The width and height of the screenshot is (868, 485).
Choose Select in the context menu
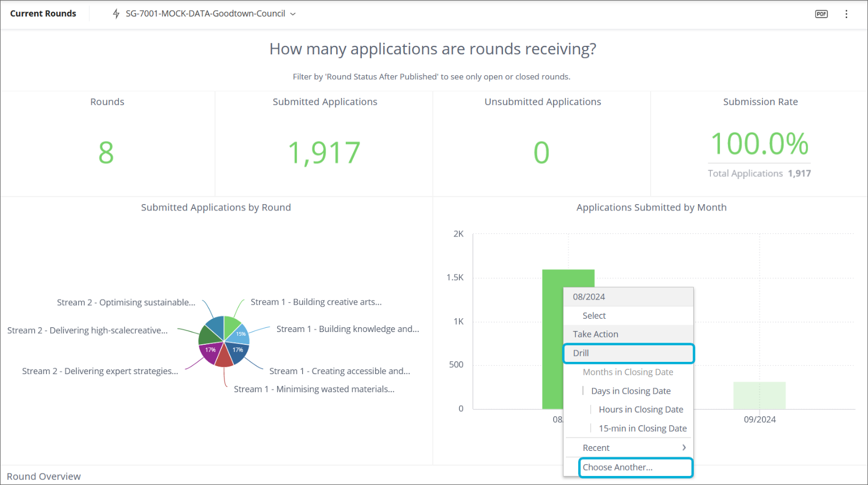coord(594,316)
